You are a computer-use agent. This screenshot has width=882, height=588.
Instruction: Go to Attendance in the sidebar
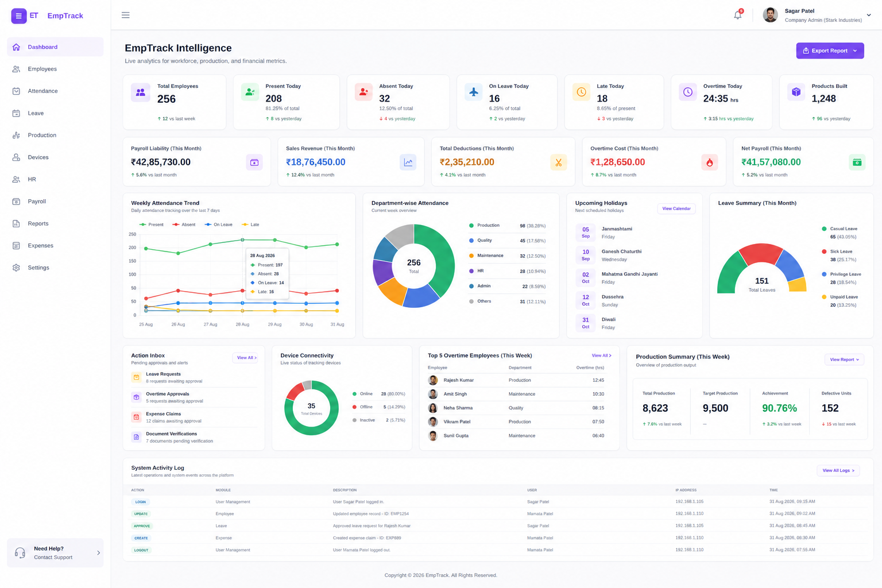tap(55, 91)
